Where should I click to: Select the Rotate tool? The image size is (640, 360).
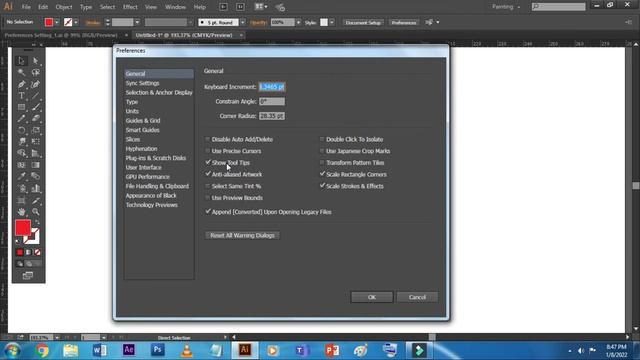pyautogui.click(x=21, y=130)
